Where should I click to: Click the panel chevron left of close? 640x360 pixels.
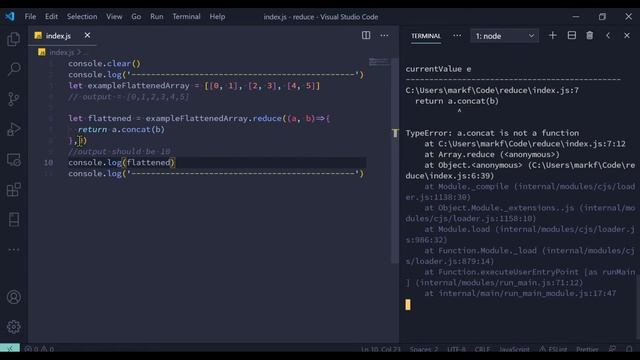[x=608, y=36]
